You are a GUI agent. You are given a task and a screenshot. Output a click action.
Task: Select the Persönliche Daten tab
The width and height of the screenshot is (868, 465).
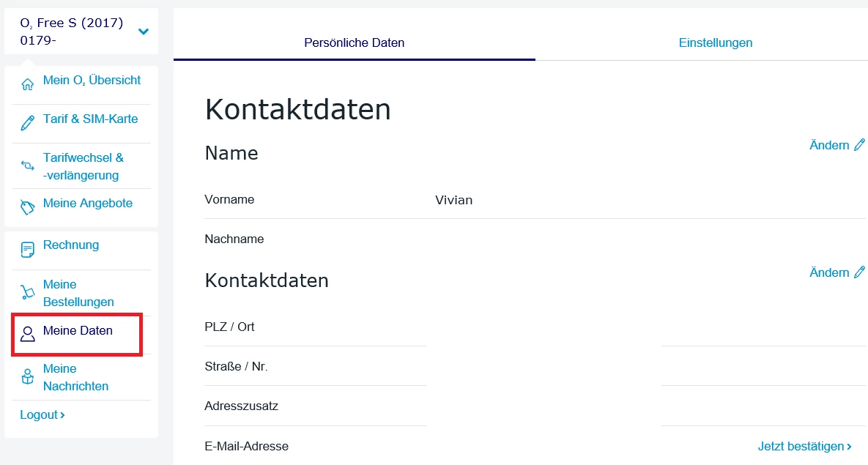[355, 42]
